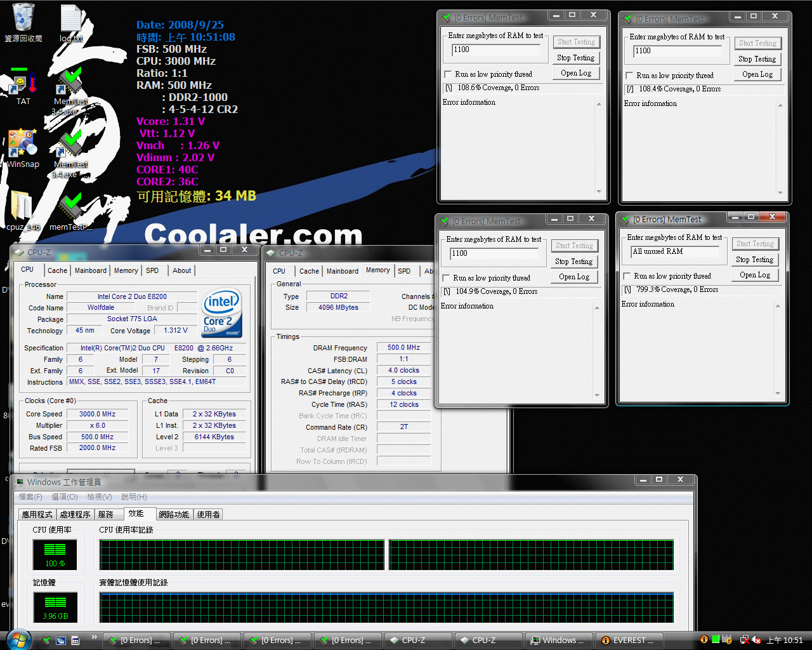Toggle low priority thread in 108.6% coverage MemTest
The width and height of the screenshot is (812, 650).
click(x=448, y=74)
